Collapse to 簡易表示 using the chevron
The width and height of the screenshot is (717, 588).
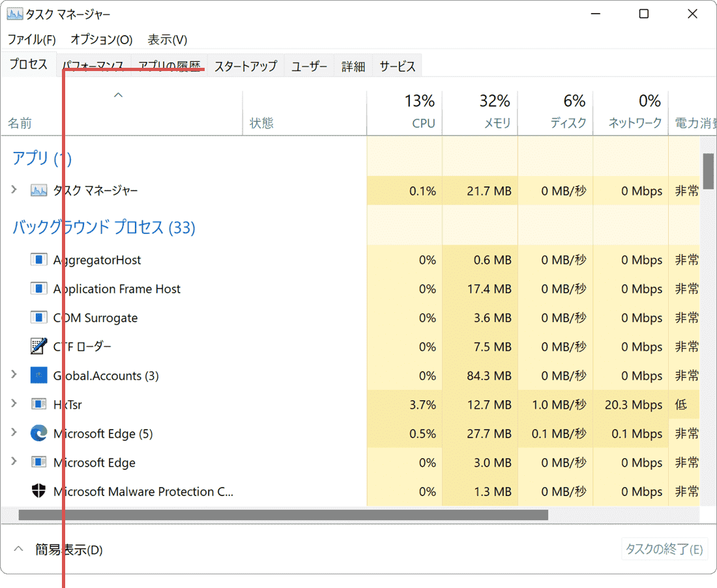click(18, 549)
